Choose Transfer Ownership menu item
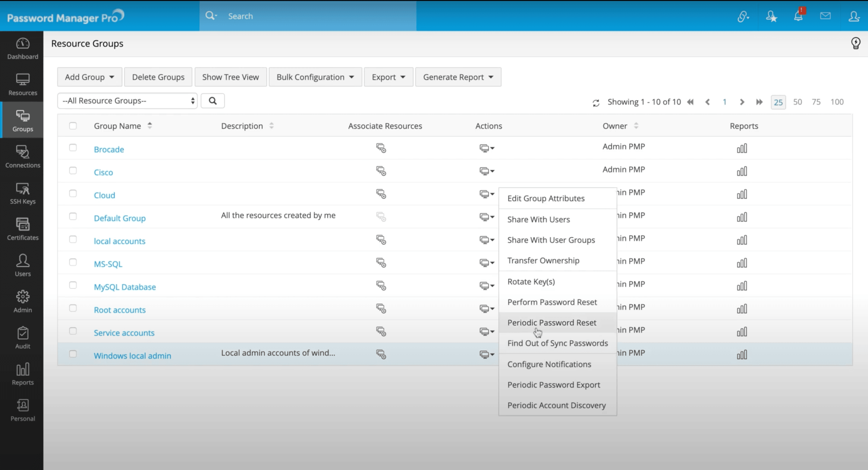 [x=558, y=261]
